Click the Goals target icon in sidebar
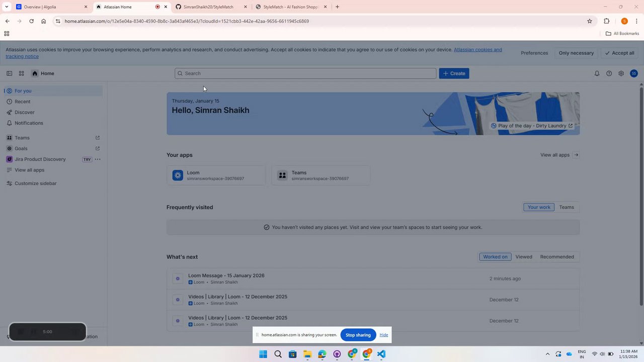The width and height of the screenshot is (644, 362). (9, 148)
